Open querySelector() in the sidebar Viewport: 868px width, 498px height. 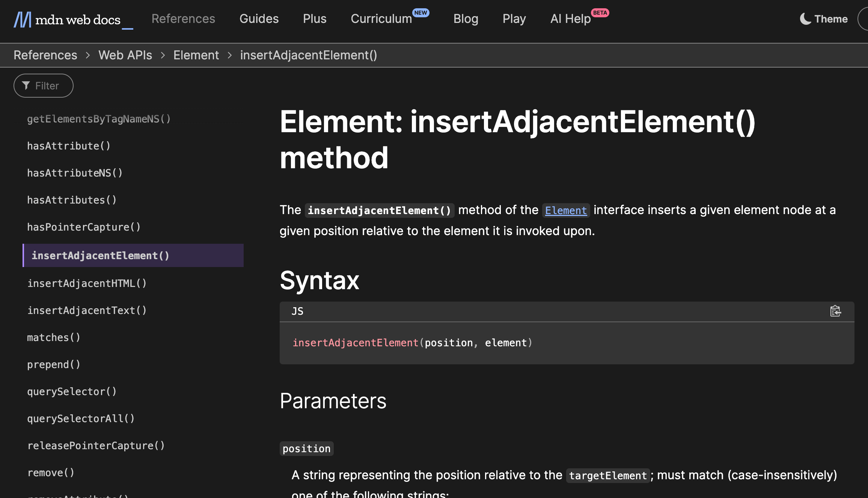point(72,392)
